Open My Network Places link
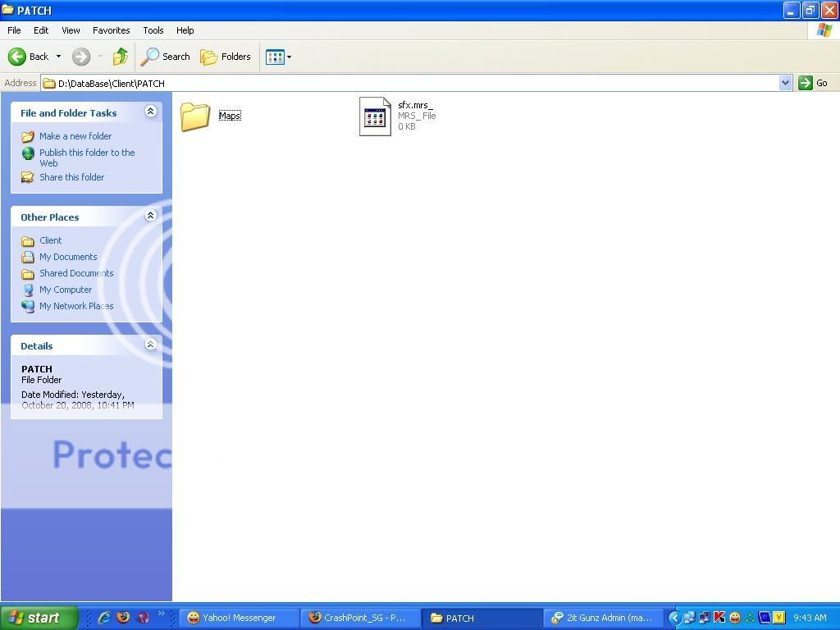This screenshot has height=630, width=840. coord(76,306)
